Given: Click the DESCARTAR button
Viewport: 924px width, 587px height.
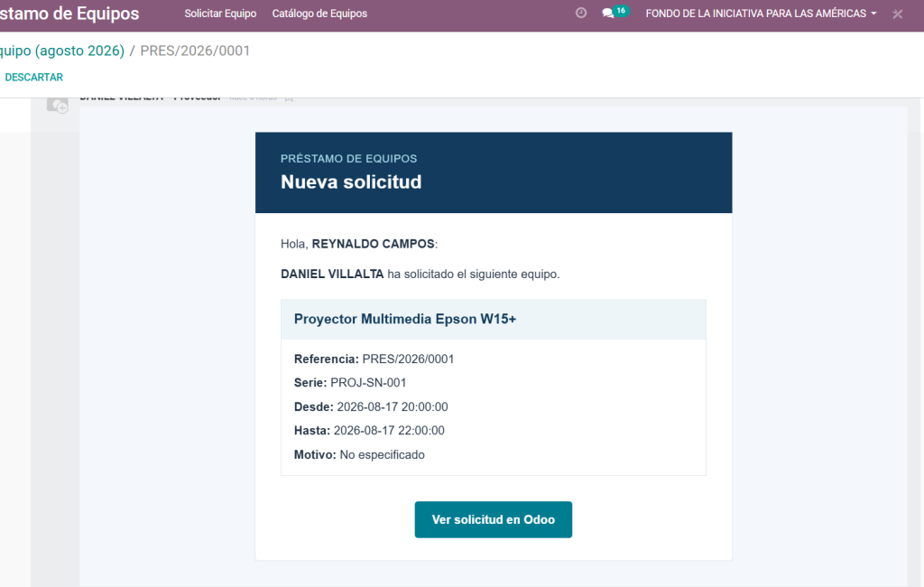Looking at the screenshot, I should (33, 78).
